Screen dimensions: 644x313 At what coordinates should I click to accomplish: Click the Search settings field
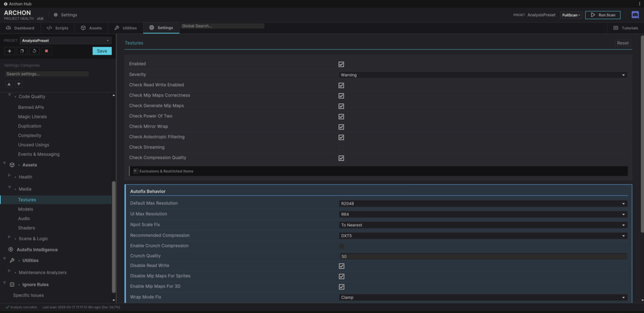(x=47, y=74)
